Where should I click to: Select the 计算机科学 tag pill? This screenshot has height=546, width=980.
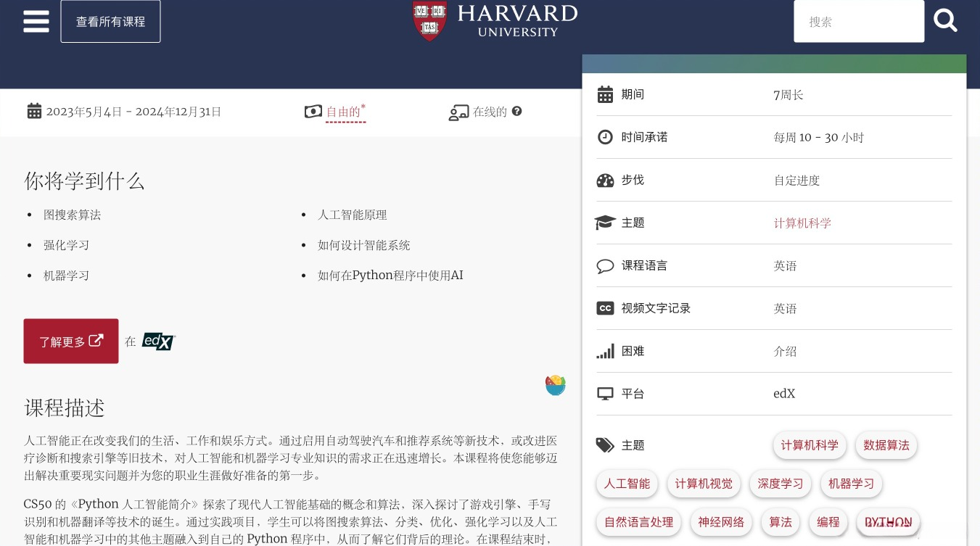[810, 445]
